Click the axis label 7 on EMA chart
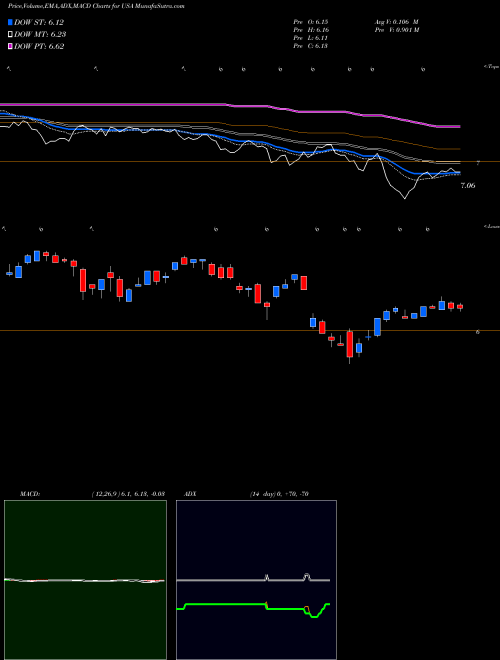This screenshot has width=500, height=660. click(478, 163)
